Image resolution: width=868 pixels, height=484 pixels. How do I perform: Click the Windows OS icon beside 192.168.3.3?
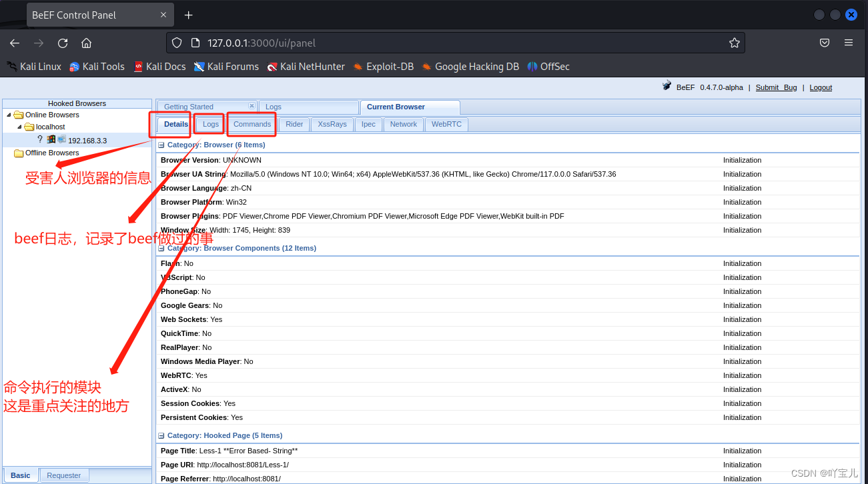click(x=50, y=140)
